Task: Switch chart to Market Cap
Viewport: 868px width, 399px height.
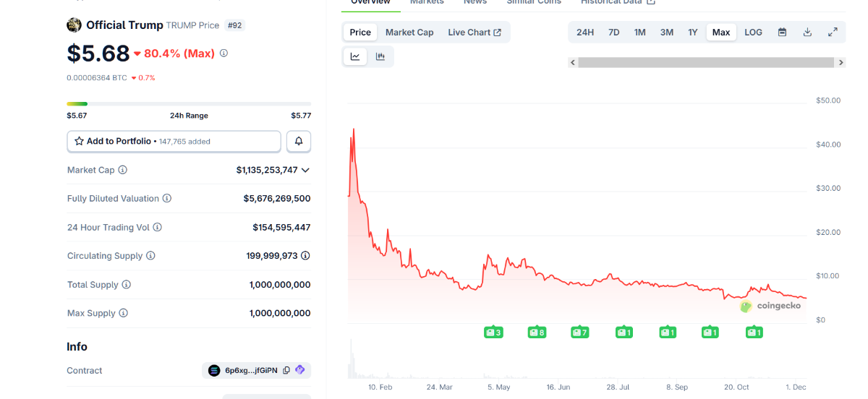Action: pyautogui.click(x=409, y=33)
